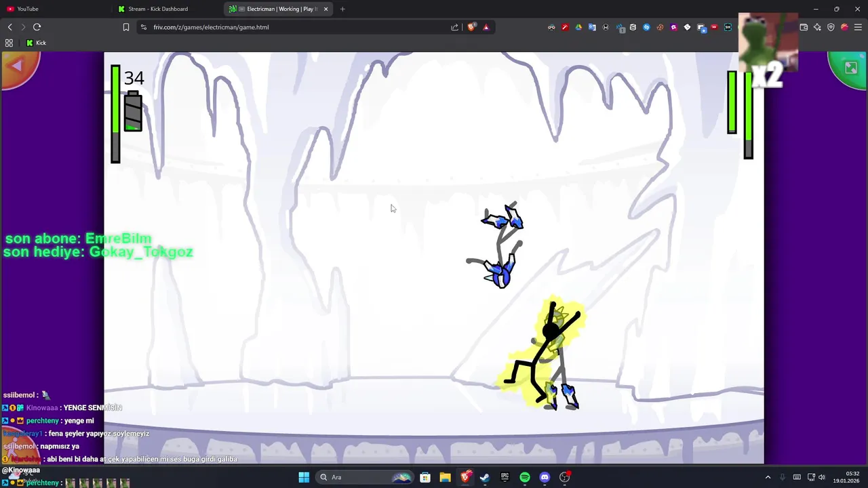Toggle the game fullscreen green button

(849, 68)
